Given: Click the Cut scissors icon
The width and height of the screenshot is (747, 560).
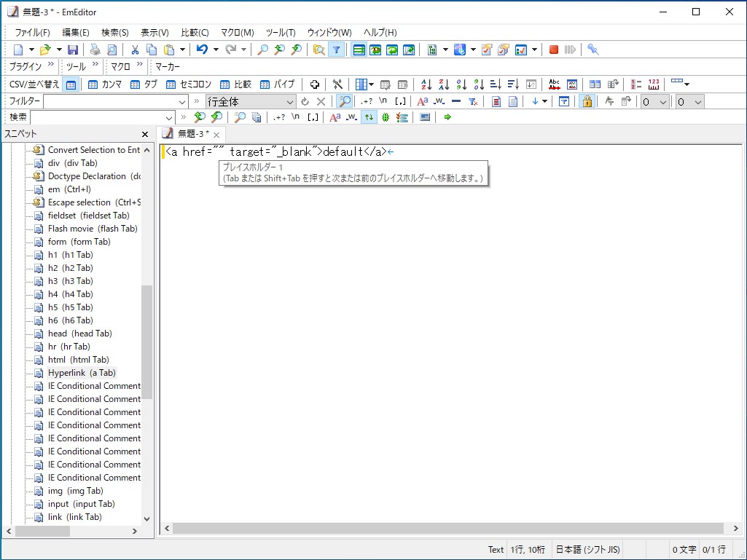Looking at the screenshot, I should click(x=135, y=50).
